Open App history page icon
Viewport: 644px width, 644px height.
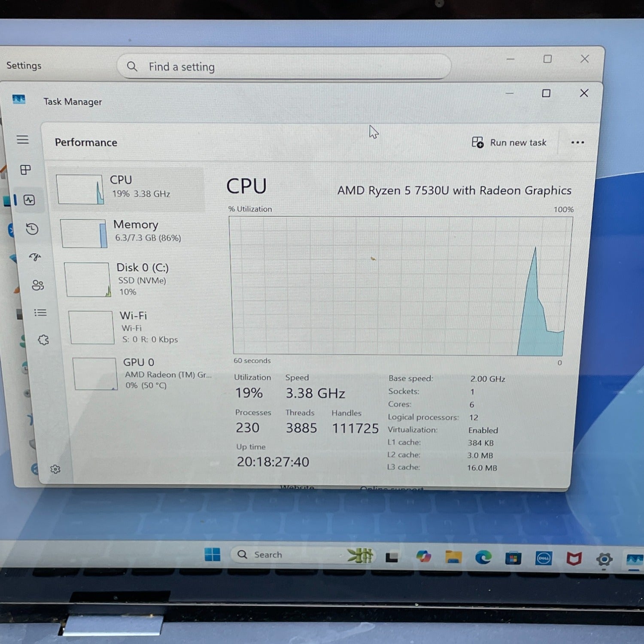(x=32, y=229)
